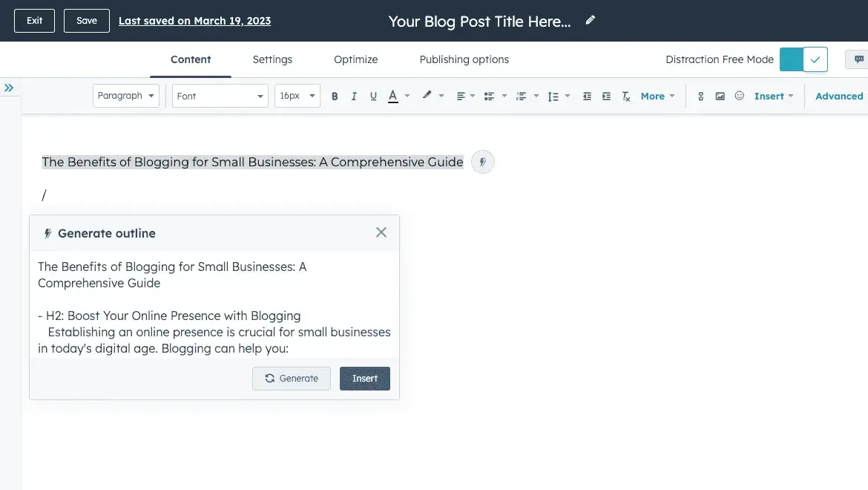Open the emoji picker

(x=739, y=97)
